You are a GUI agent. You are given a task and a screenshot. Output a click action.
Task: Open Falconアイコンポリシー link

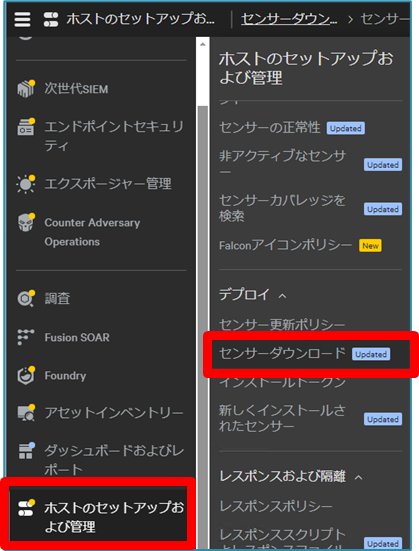tap(285, 245)
